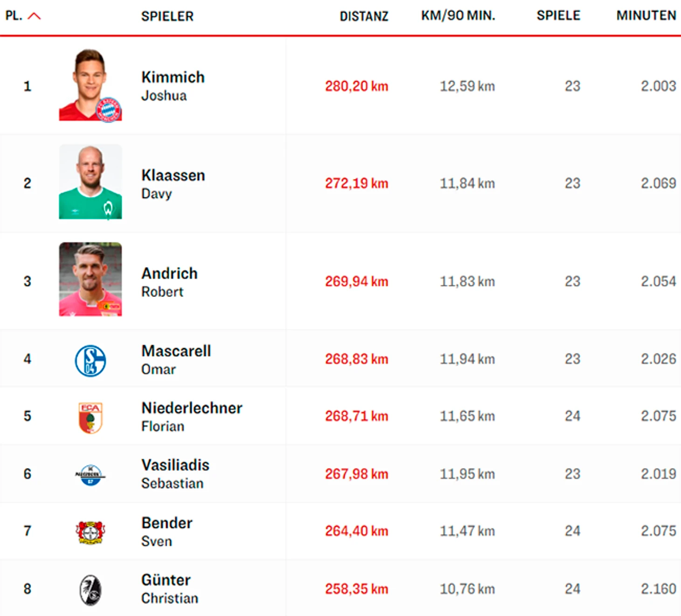Open Joshua Kimmich's player photo
This screenshot has width=681, height=616.
(90, 85)
